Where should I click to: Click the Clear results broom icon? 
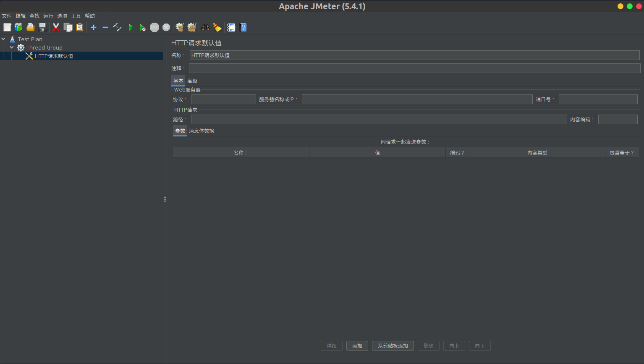(180, 27)
